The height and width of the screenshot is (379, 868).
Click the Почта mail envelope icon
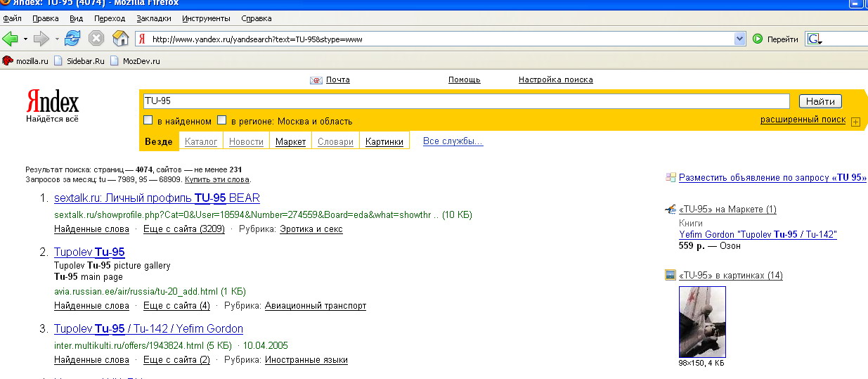316,80
